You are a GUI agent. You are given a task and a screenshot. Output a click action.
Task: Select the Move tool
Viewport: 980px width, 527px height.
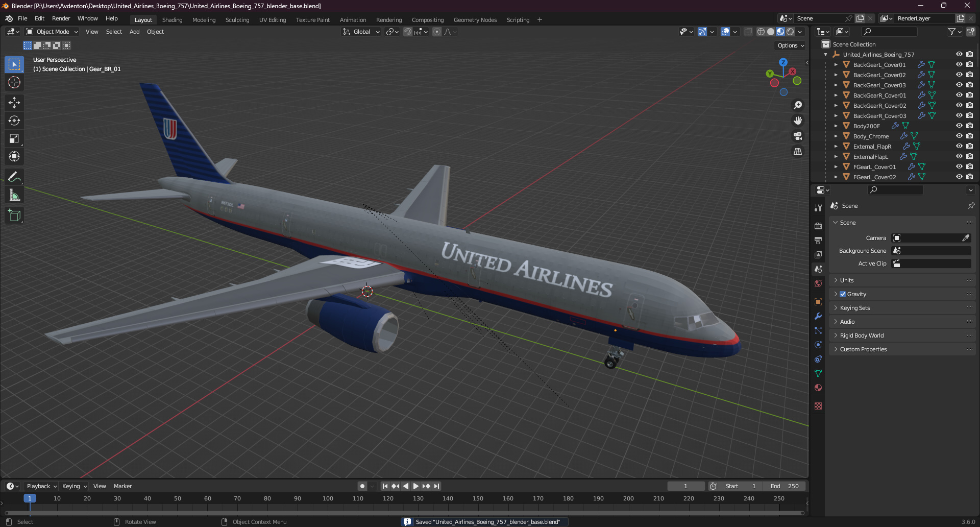pos(14,103)
